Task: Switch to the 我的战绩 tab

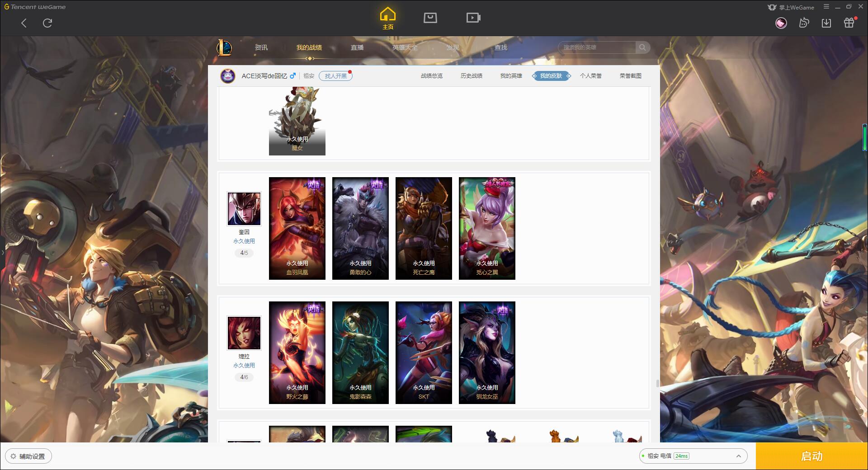Action: (x=309, y=47)
